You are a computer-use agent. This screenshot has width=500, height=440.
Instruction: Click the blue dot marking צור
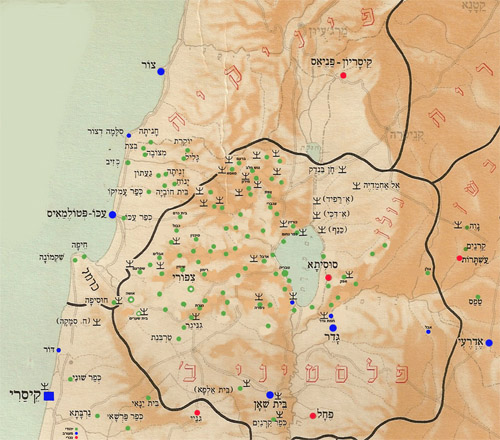click(x=161, y=71)
